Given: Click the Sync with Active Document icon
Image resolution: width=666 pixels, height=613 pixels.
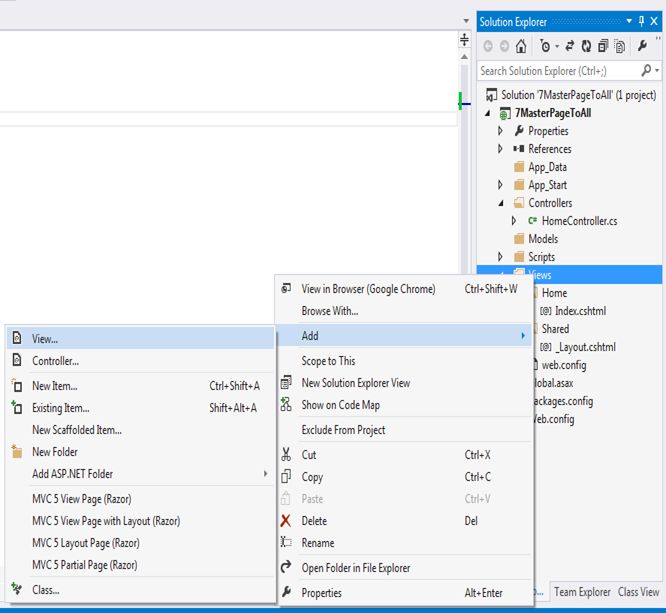Looking at the screenshot, I should (x=569, y=46).
